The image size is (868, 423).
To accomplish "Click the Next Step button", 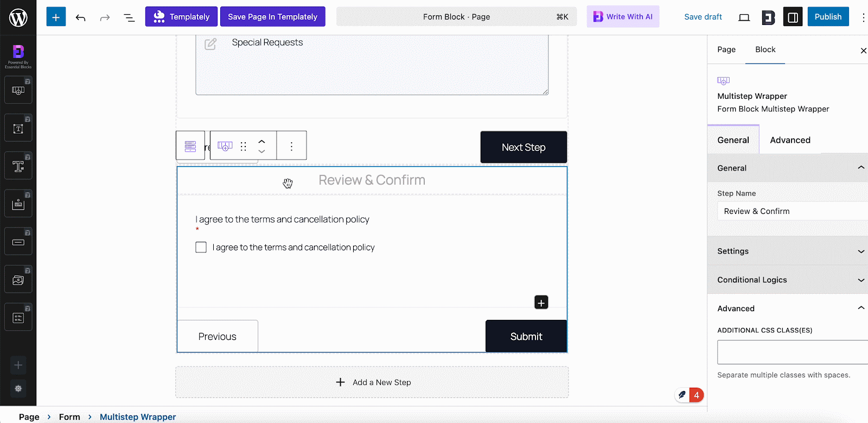I will pyautogui.click(x=524, y=147).
